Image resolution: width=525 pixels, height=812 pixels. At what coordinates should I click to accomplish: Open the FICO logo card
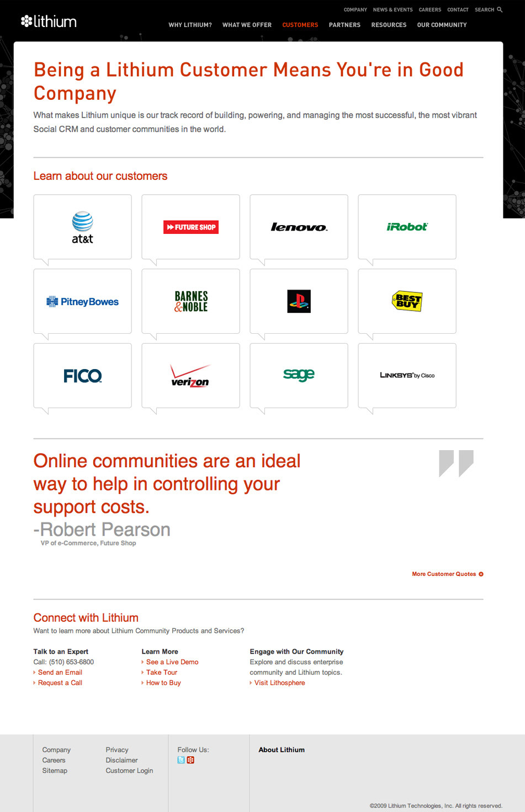[x=83, y=376]
